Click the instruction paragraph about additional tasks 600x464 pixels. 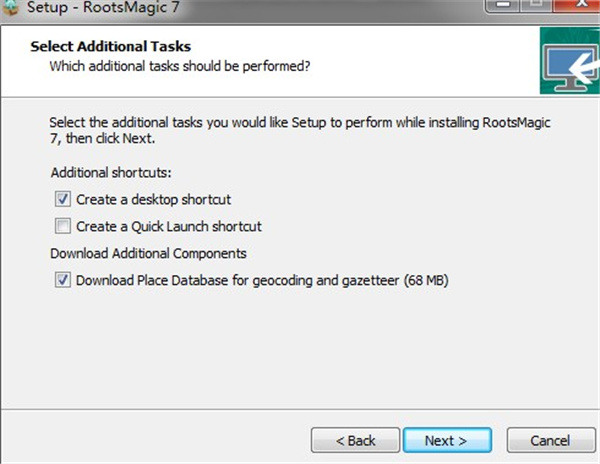(x=300, y=130)
